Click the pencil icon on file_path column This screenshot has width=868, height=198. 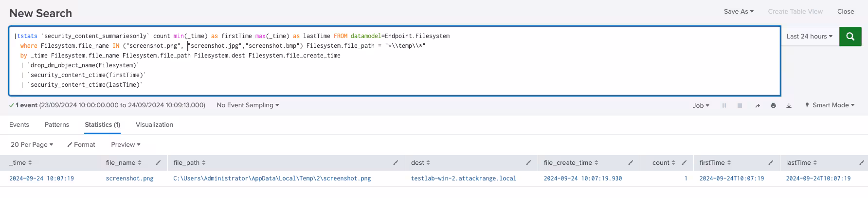pyautogui.click(x=396, y=163)
